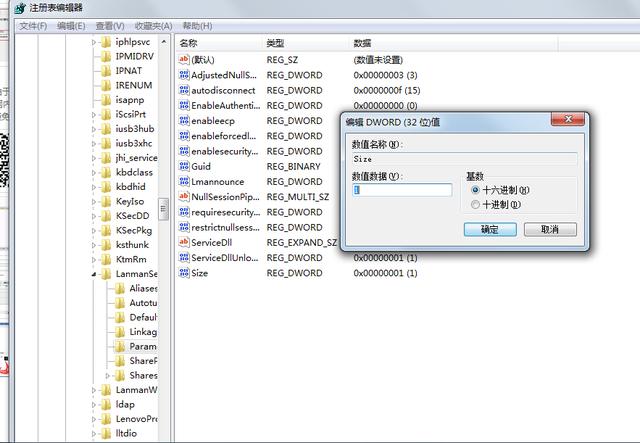Expand the ldap tree node
The width and height of the screenshot is (640, 443).
[x=94, y=405]
